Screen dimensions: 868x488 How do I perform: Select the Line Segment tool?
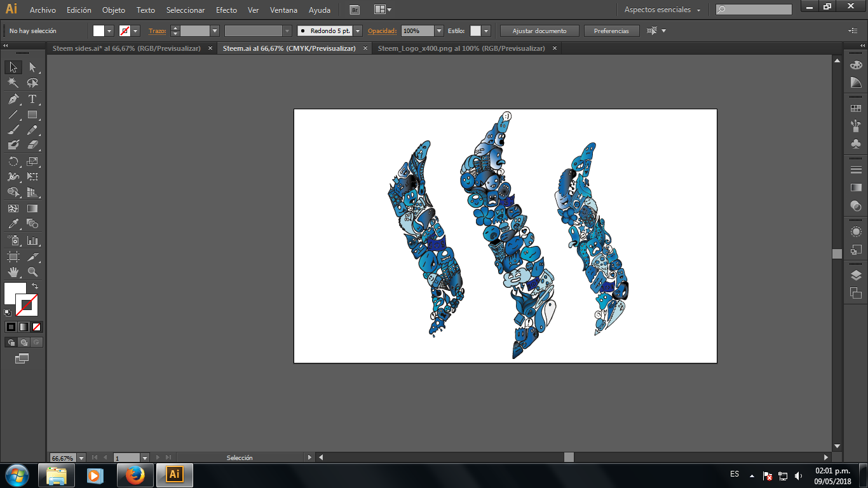click(13, 115)
